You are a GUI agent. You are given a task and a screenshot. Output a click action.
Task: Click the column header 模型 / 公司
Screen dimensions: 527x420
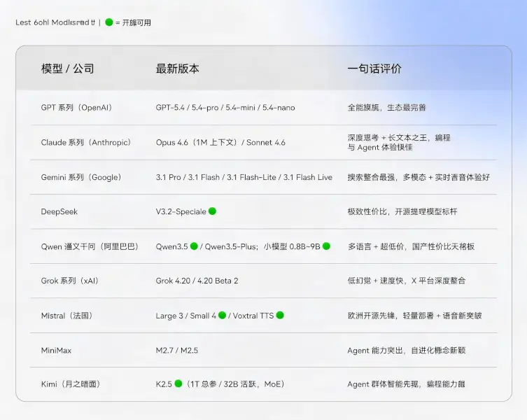click(x=68, y=69)
